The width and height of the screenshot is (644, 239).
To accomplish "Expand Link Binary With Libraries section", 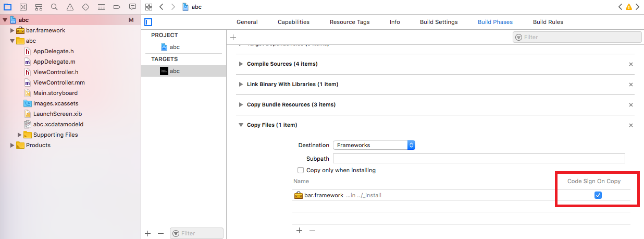I will pos(241,84).
